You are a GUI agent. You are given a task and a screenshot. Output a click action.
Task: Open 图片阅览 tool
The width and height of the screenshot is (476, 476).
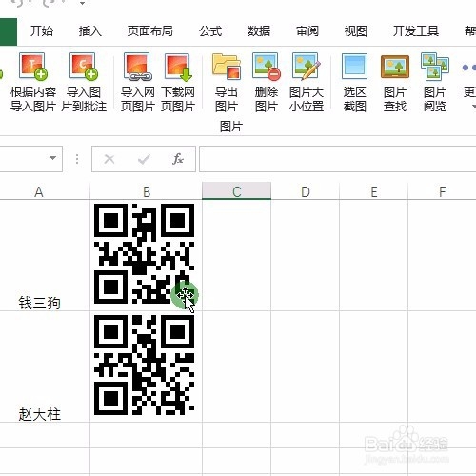point(435,82)
